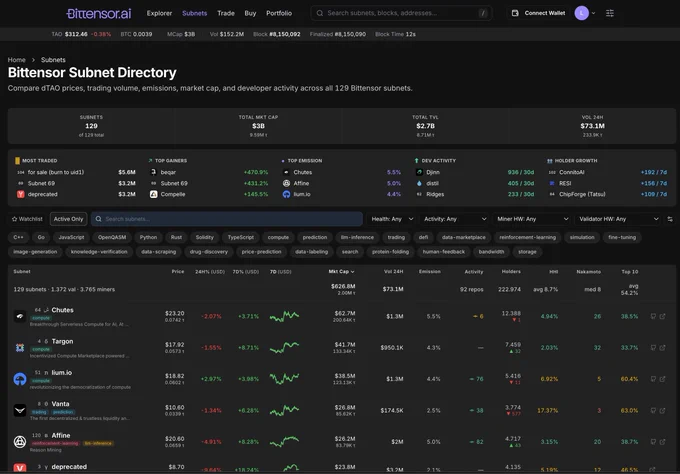Screen dimensions: 680x474
Task: Click compare icon in Targon row
Action: click(653, 347)
